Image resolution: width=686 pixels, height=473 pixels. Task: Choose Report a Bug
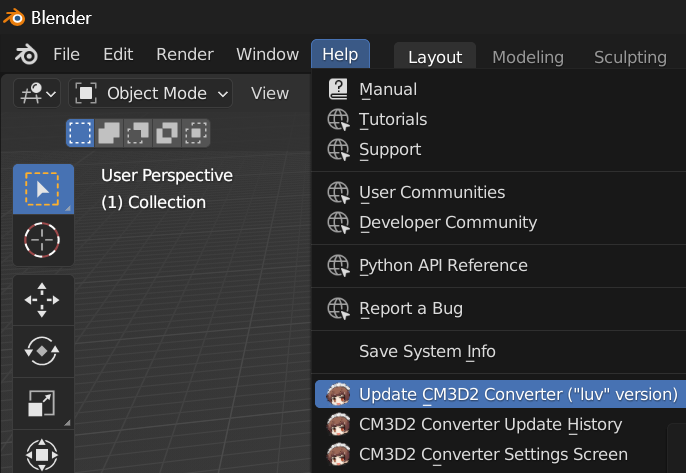(x=500, y=308)
